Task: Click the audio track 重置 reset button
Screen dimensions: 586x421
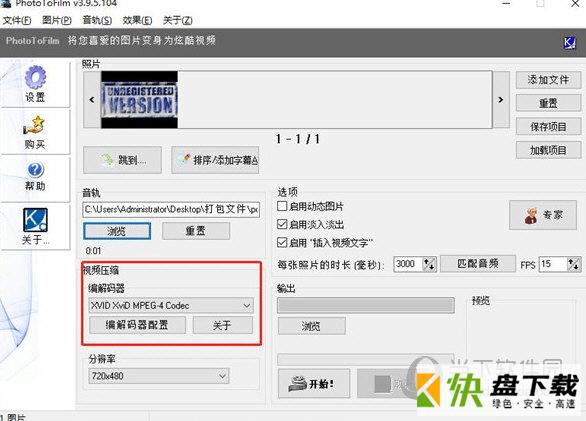Action: 196,231
